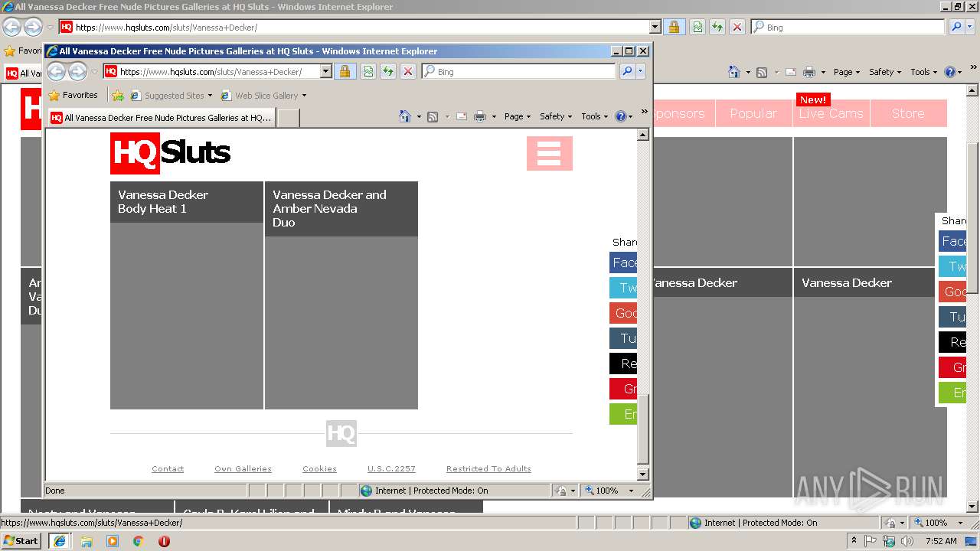Open Windows Media Player from taskbar
This screenshot has height=551, width=980.
(x=113, y=541)
